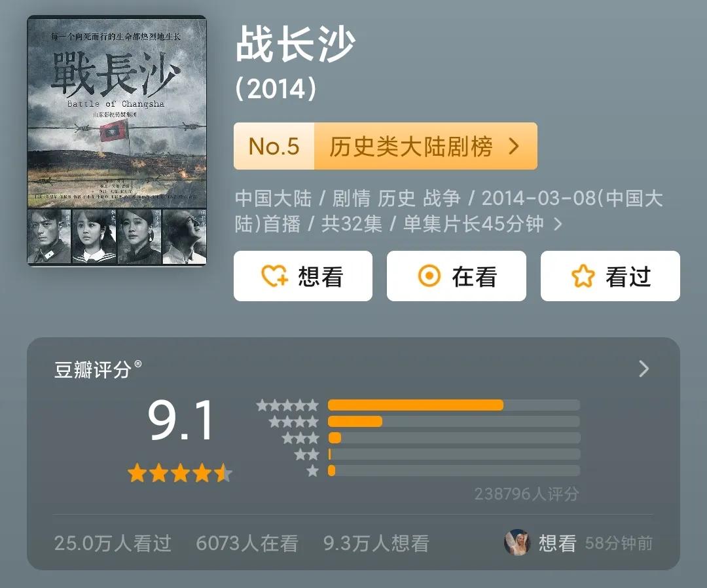This screenshot has width=707, height=588.
Task: Open the 战长沙 poster thumbnail
Action: pyautogui.click(x=117, y=141)
